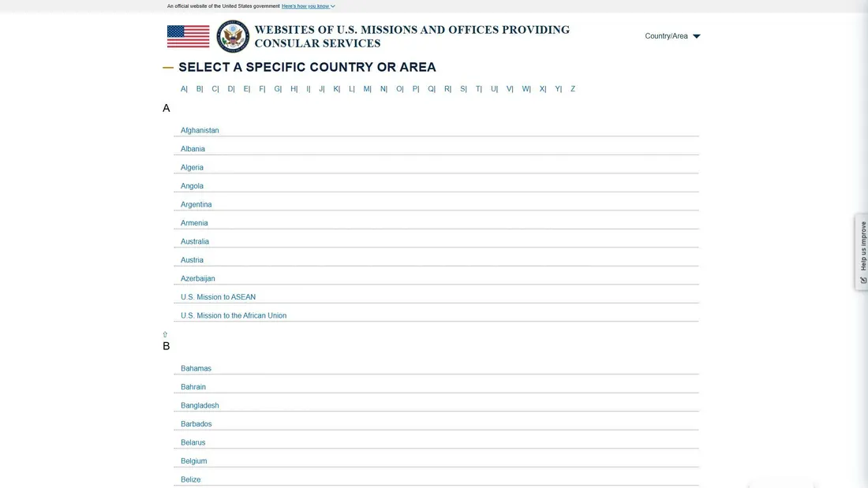Viewport: 868px width, 488px height.
Task: Jump to letter G in the alphabet index
Action: [278, 88]
